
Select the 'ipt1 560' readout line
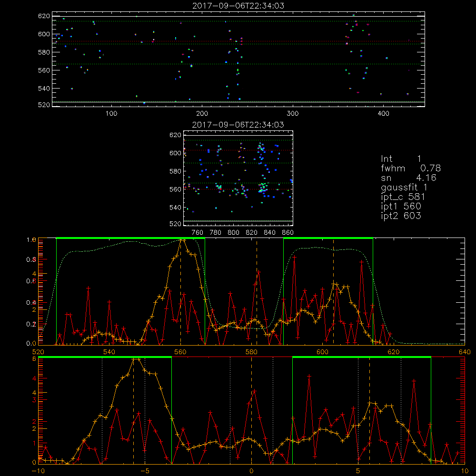pos(401,207)
